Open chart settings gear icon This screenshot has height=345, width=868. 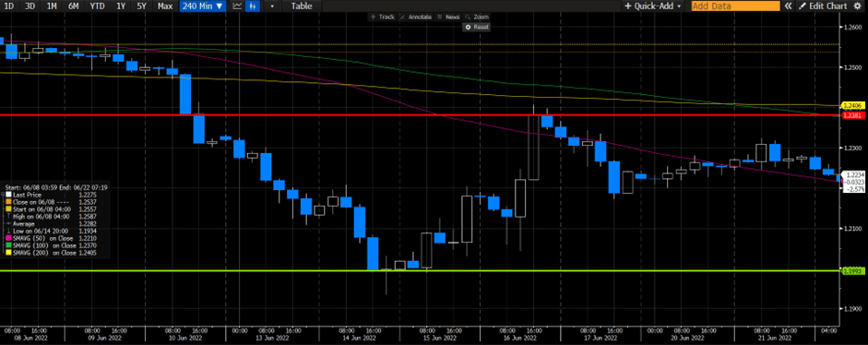point(857,6)
